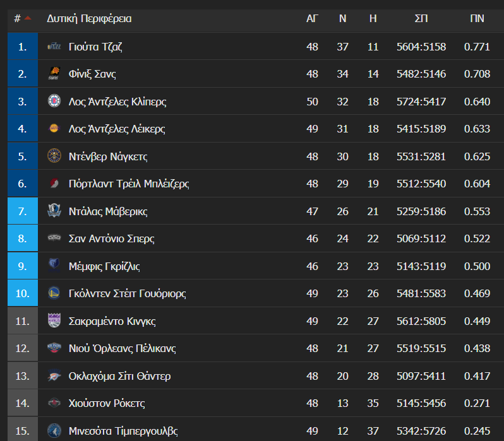The height and width of the screenshot is (441, 504).
Task: Click the Utah Jazz team logo
Action: (54, 47)
